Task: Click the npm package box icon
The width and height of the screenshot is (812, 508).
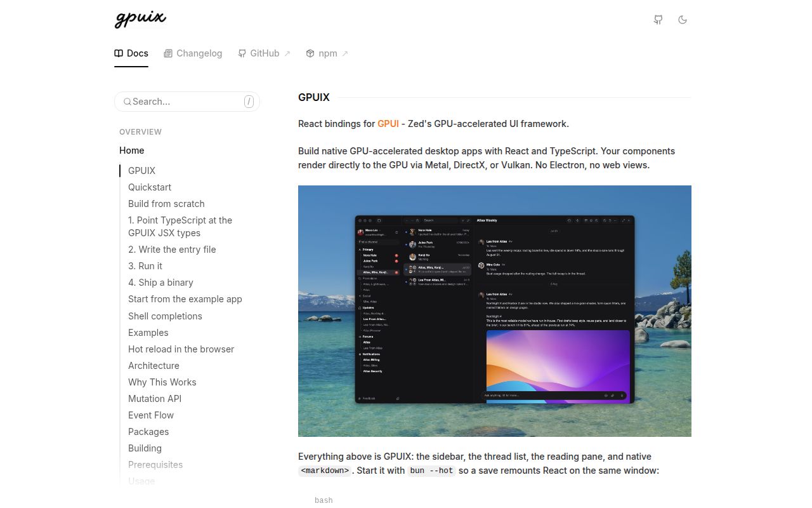Action: 310,53
